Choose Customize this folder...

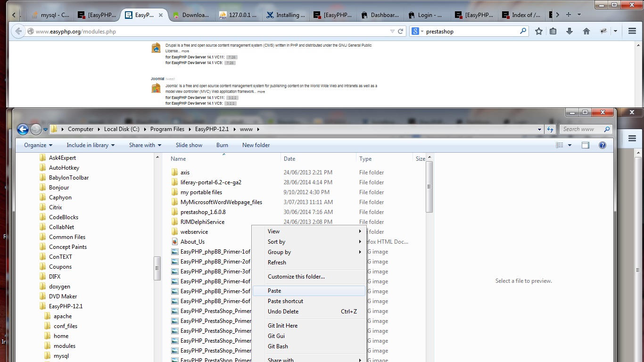tap(309, 277)
